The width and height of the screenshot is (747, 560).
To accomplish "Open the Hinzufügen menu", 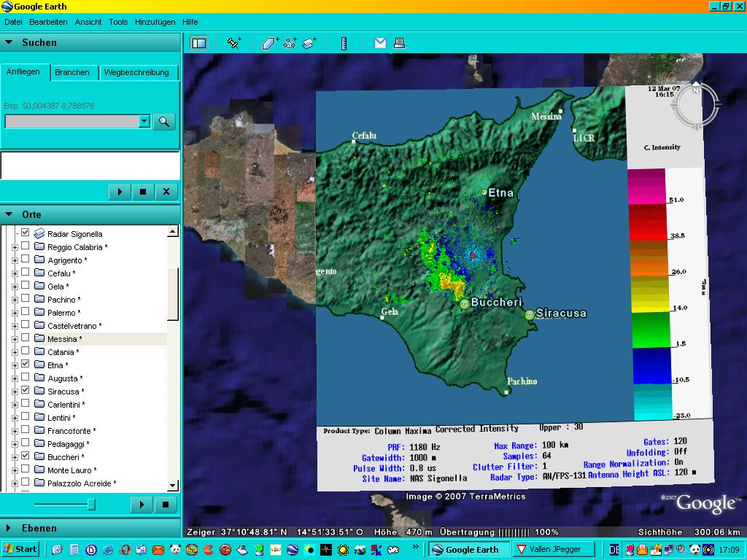I will [155, 22].
